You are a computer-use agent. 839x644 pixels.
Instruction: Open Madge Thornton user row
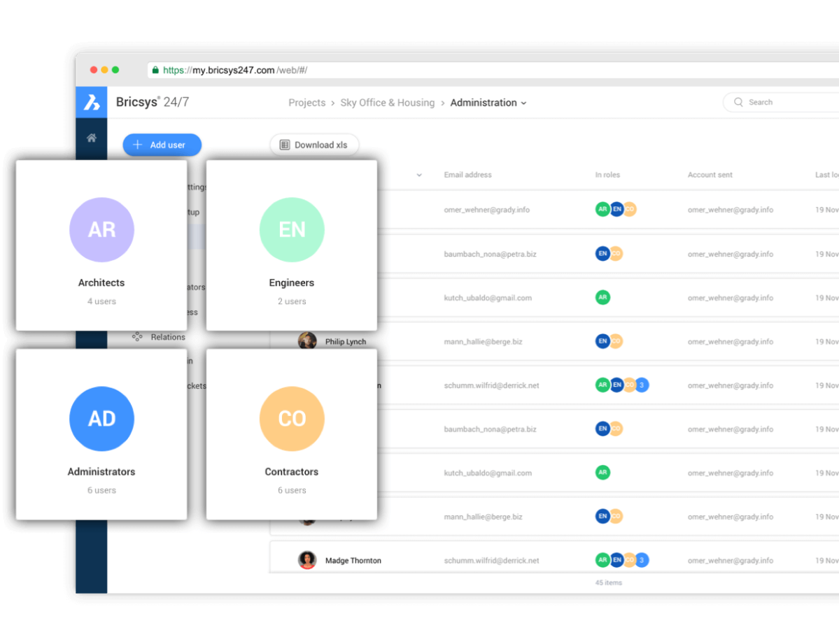(554, 557)
